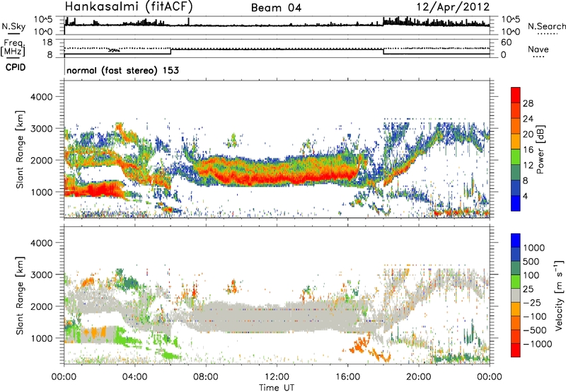Viewport: 566px width, 392px height.
Task: Click the 'Time UT' axis label
Action: pyautogui.click(x=277, y=388)
